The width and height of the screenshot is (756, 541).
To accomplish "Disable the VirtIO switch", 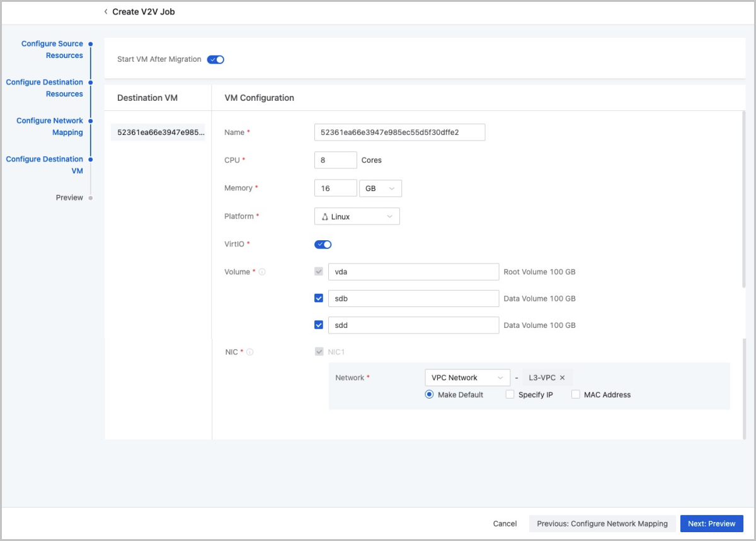I will coord(323,245).
